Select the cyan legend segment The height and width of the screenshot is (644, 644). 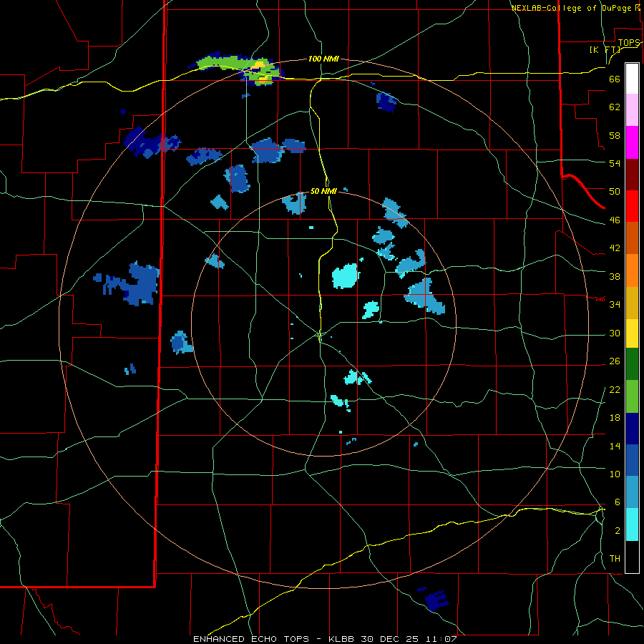(x=632, y=525)
